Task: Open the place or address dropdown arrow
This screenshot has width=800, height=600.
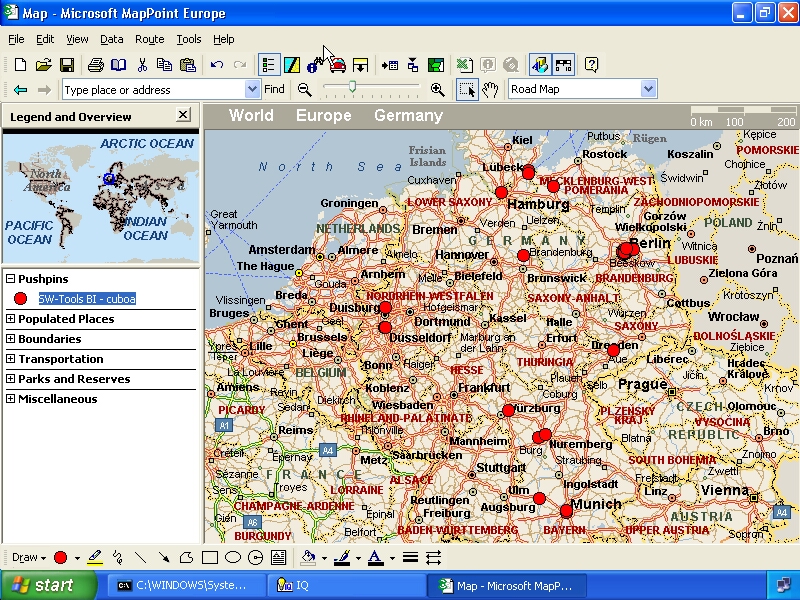Action: pos(252,89)
